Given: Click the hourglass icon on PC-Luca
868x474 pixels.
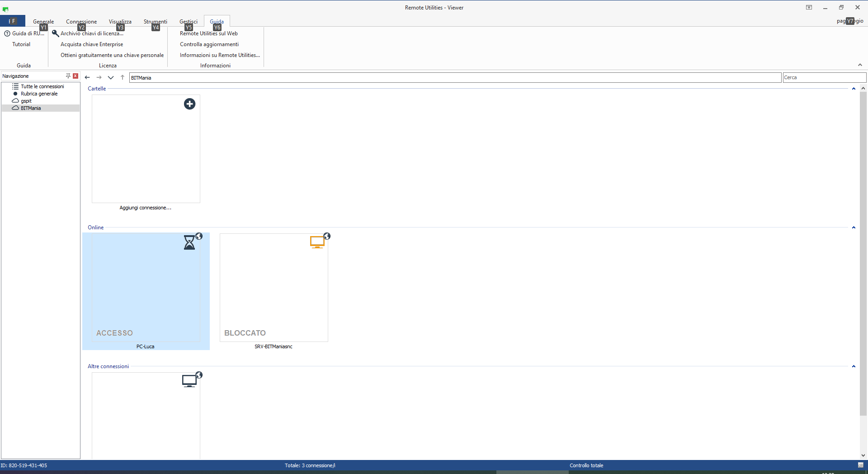Looking at the screenshot, I should [189, 243].
